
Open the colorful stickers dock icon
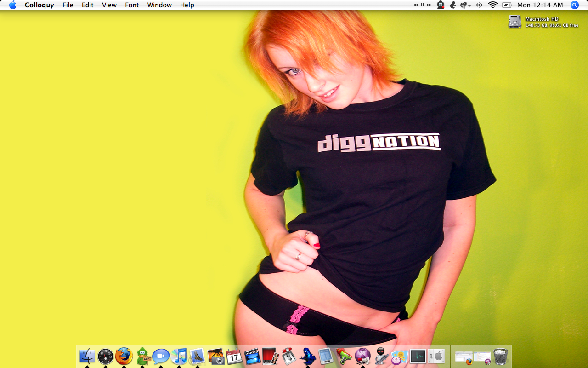[400, 356]
